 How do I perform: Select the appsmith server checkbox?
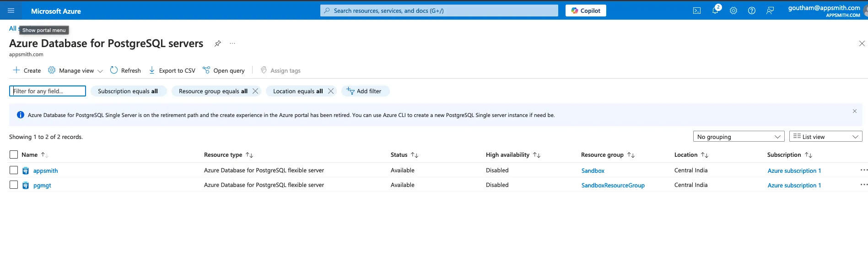[14, 170]
